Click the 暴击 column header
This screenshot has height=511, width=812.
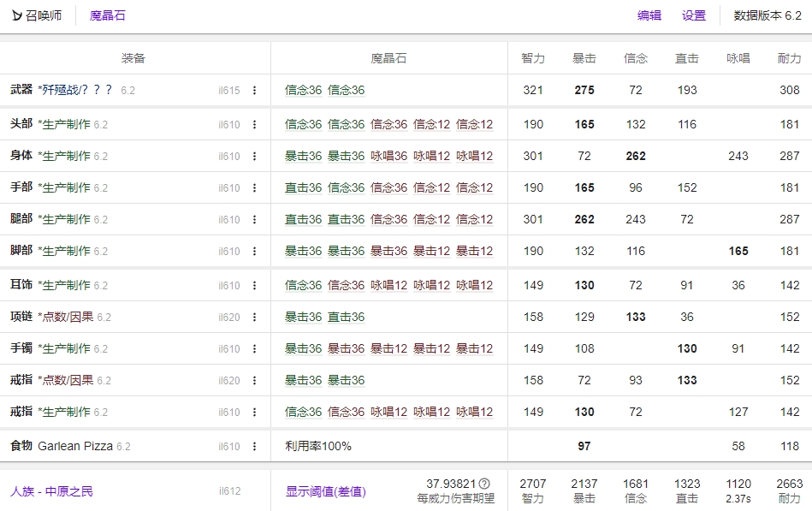point(584,58)
